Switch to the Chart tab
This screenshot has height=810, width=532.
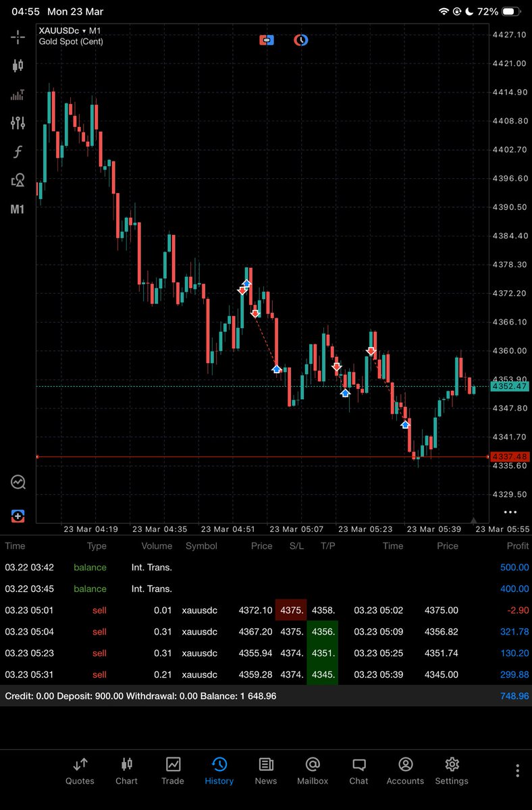tap(126, 771)
